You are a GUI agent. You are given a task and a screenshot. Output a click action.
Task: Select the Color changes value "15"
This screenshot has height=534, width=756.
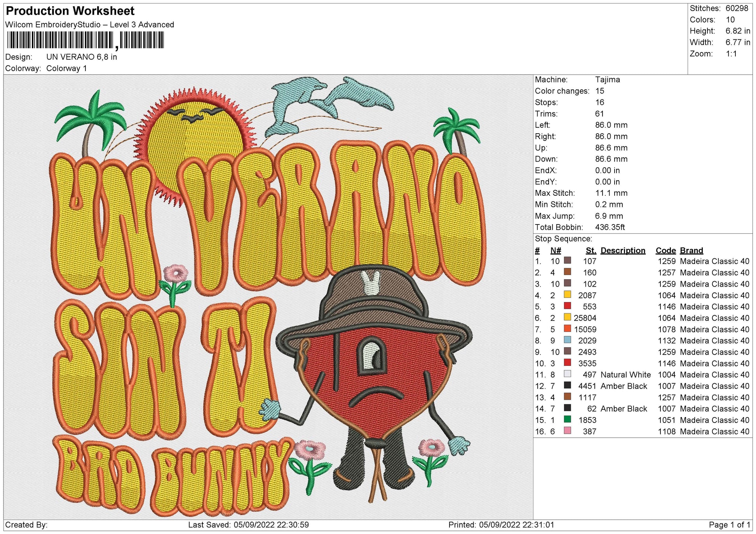point(600,91)
